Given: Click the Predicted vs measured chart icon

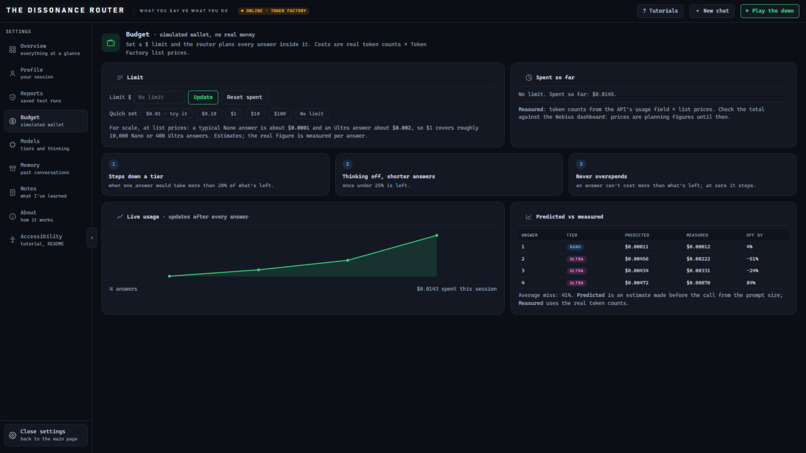Looking at the screenshot, I should [x=528, y=217].
